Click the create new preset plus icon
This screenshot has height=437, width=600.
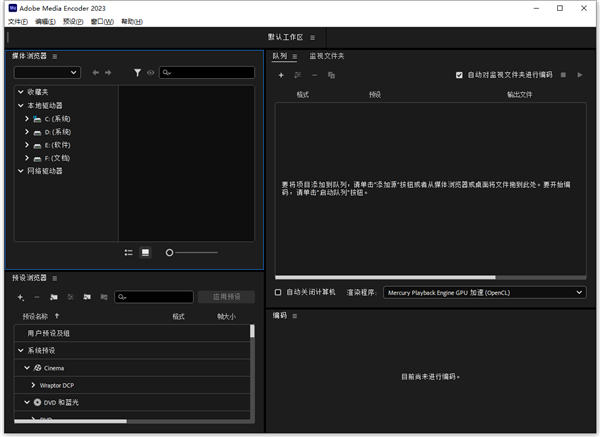point(20,297)
